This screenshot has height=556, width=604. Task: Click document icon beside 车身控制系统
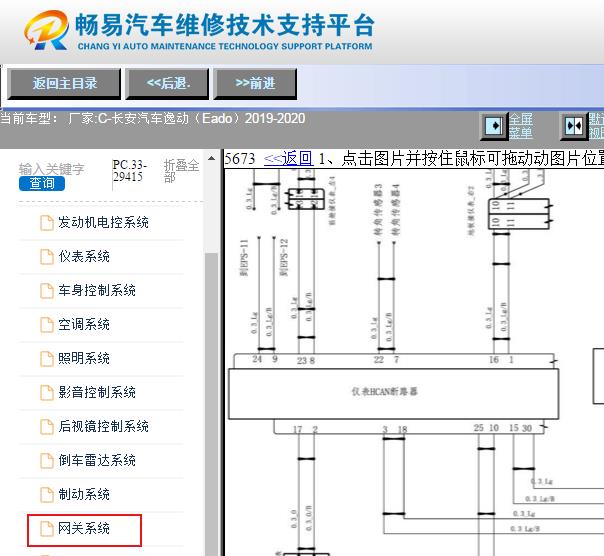(47, 291)
